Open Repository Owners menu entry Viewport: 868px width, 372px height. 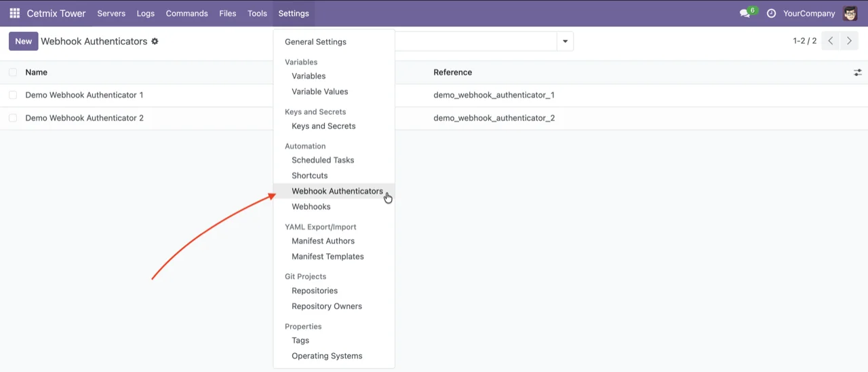(334, 306)
